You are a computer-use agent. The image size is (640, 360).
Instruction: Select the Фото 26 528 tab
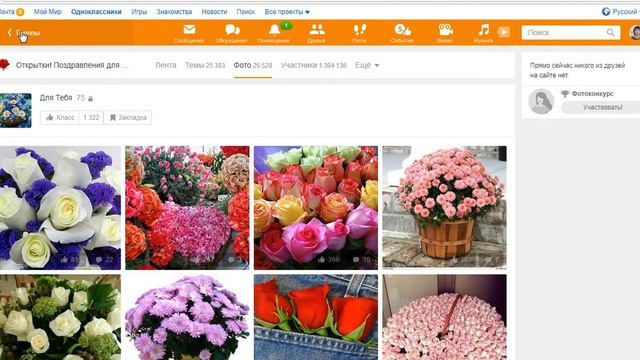(253, 65)
